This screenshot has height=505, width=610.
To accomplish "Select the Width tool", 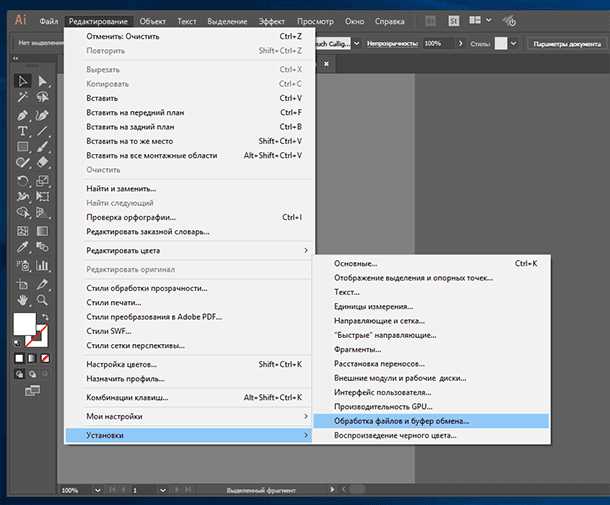I will pyautogui.click(x=23, y=196).
